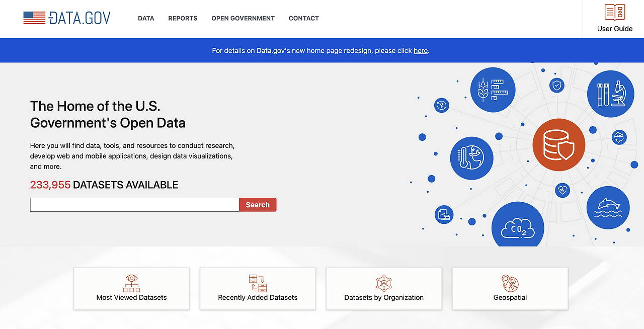Focus the dataset search input field
The image size is (644, 329).
(x=134, y=205)
